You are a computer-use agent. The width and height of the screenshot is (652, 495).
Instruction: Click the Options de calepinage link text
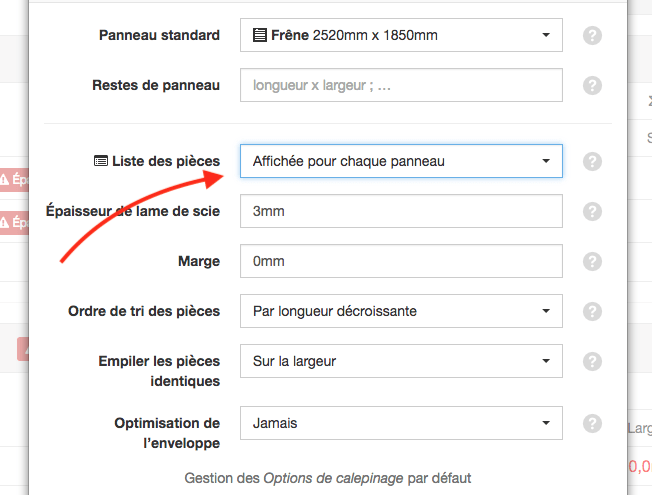[x=333, y=478]
